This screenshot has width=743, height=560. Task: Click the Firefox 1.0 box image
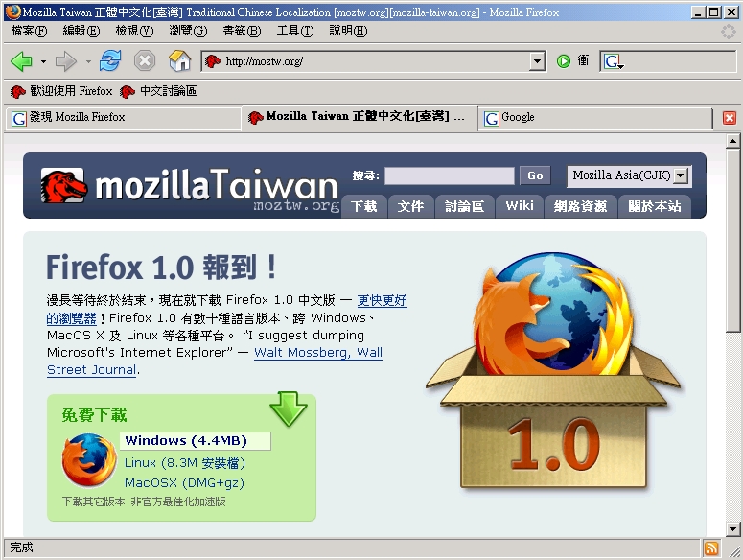[x=553, y=372]
